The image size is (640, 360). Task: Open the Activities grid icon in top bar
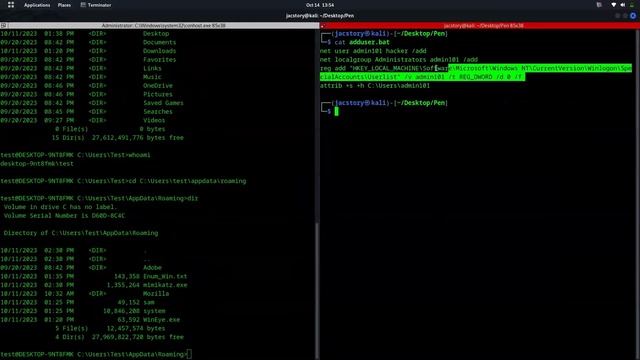tap(11, 5)
